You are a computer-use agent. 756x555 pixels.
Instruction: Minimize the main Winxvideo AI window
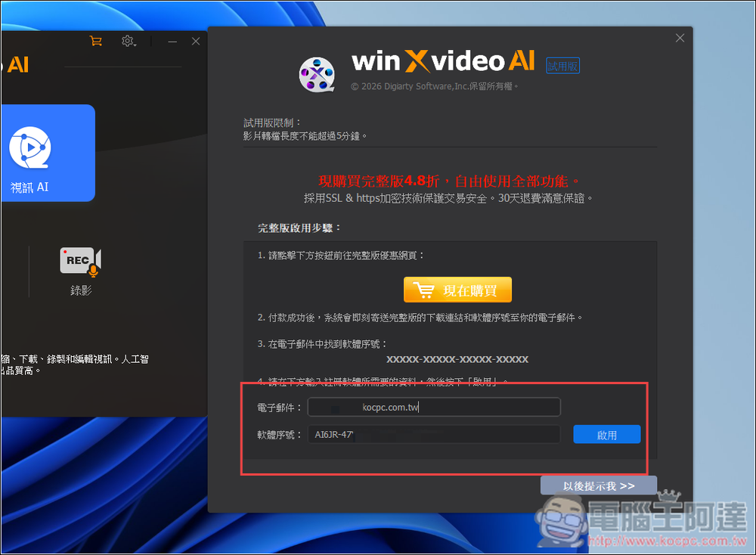(172, 42)
